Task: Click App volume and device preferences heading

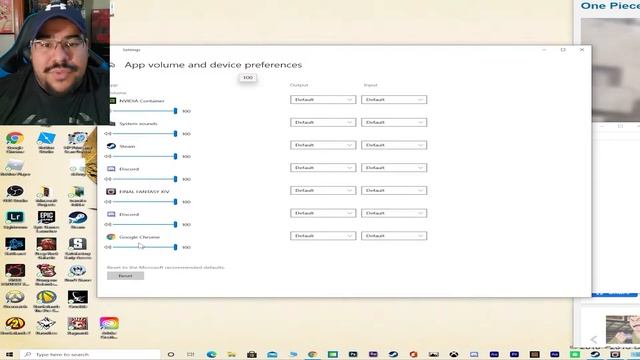Action: coord(213,65)
